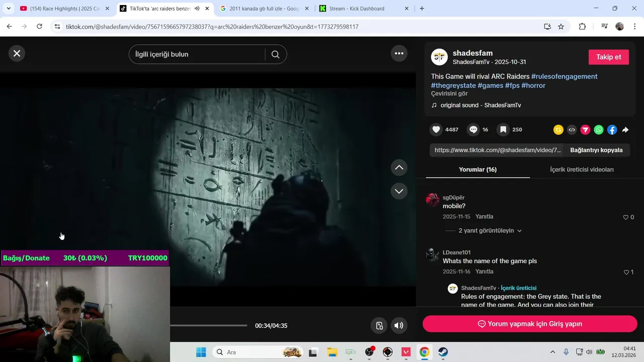The height and width of the screenshot is (362, 644).
Task: Like sgDüpër's comment
Action: (626, 217)
